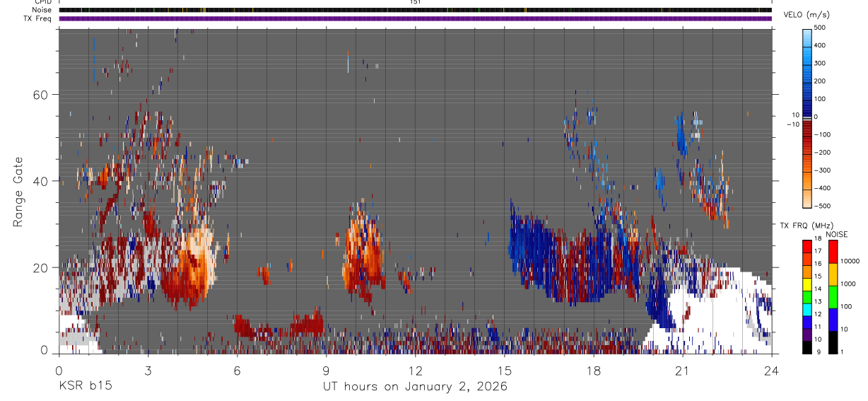The image size is (868, 401).
Task: Click the 21 tick on the UT hours axis
Action: pos(683,370)
